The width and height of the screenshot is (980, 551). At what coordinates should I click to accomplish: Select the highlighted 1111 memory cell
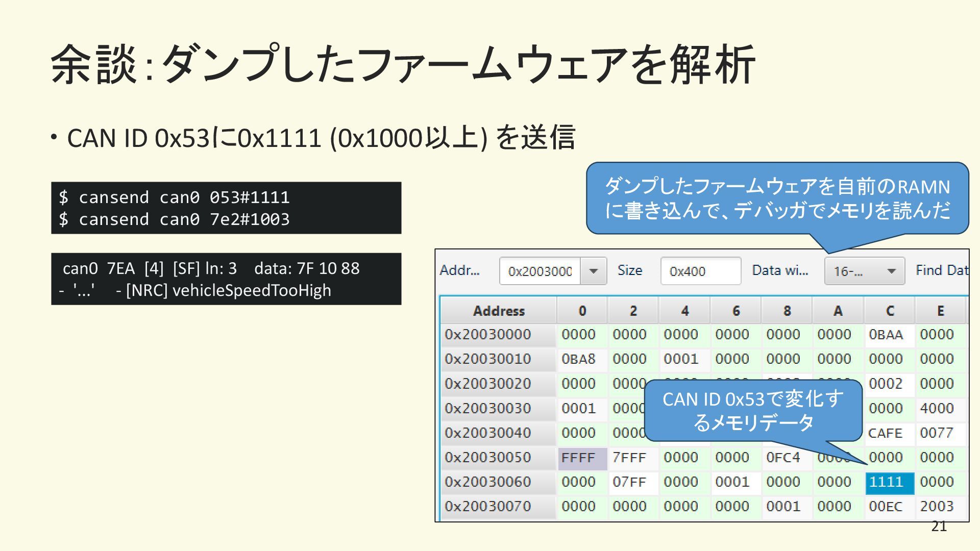pos(889,482)
